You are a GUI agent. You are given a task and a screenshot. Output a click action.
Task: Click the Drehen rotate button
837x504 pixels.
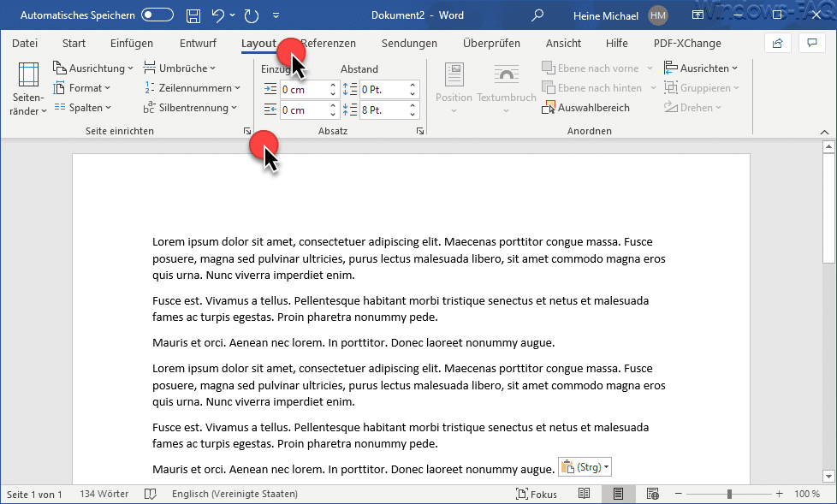click(693, 108)
